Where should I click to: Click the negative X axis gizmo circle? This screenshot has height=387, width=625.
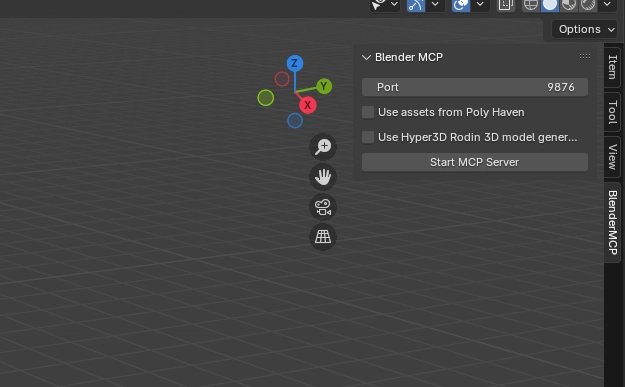pos(282,79)
